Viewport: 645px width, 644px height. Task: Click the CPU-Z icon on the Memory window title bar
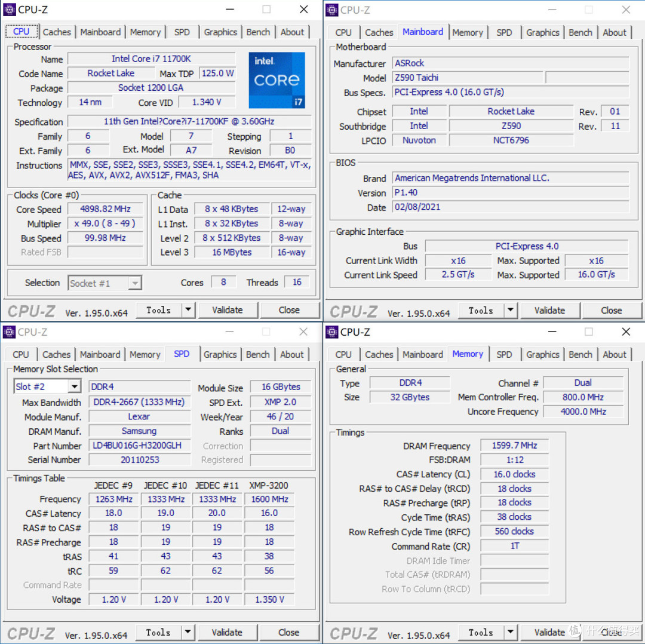point(332,332)
